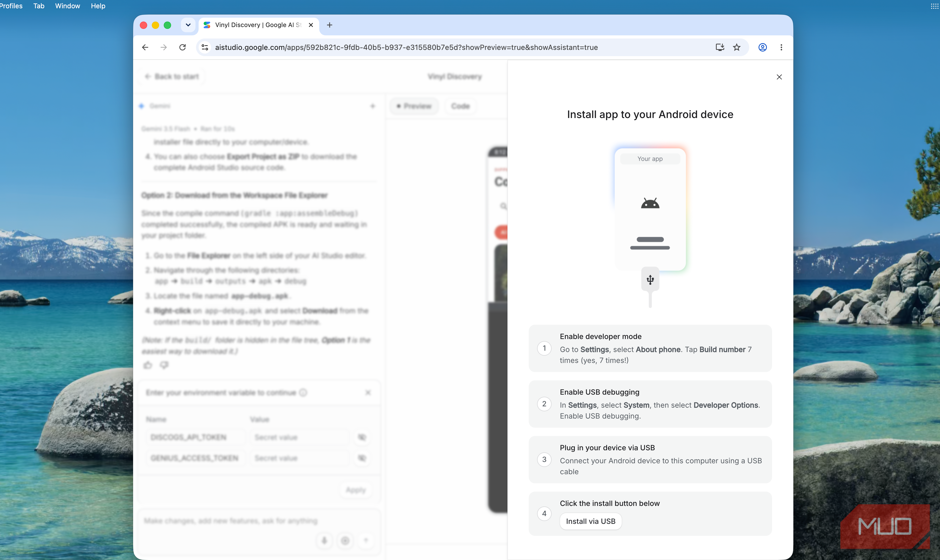Click the install app icon in address bar
Screen dimensions: 940x560
[x=720, y=47]
